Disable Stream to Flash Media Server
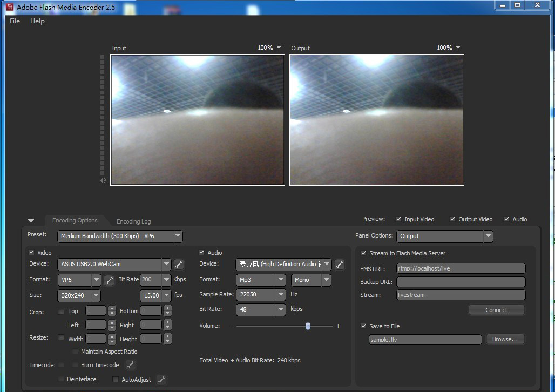The width and height of the screenshot is (555, 392). click(364, 253)
